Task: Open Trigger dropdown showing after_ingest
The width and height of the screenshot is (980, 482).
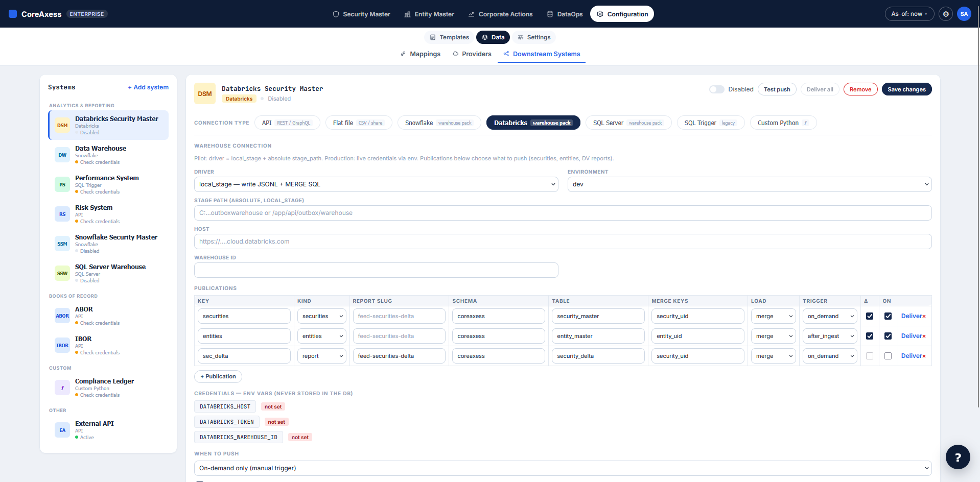Action: pyautogui.click(x=830, y=336)
